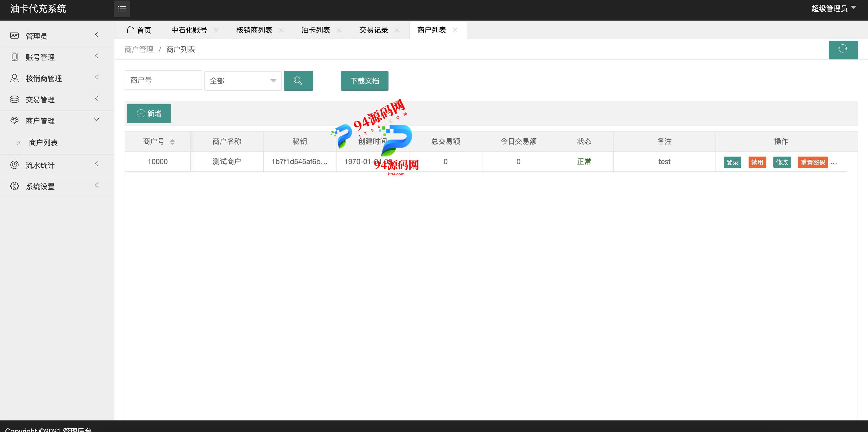Click the 账号管理 phone icon
The width and height of the screenshot is (868, 432).
click(14, 57)
